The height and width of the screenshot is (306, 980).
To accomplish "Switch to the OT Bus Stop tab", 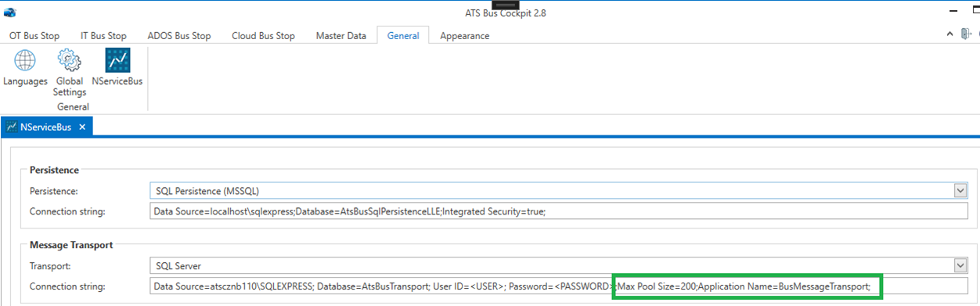I will 35,35.
